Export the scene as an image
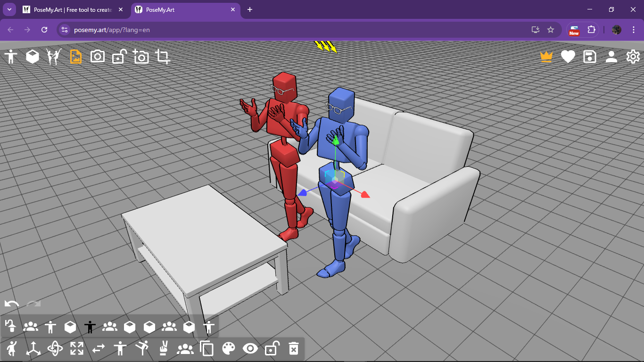644x362 pixels. click(75, 57)
